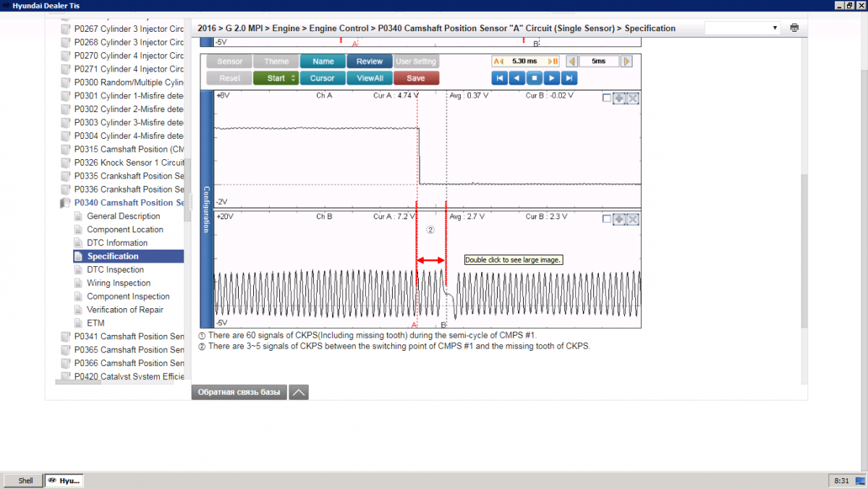This screenshot has height=489, width=868.
Task: Close Channel B graph with X icon
Action: [x=633, y=219]
